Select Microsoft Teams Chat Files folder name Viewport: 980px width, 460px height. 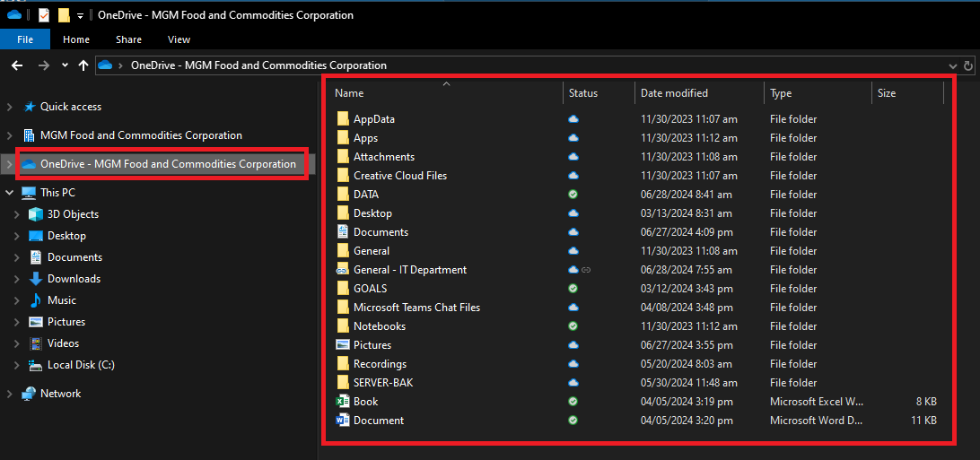(x=417, y=307)
